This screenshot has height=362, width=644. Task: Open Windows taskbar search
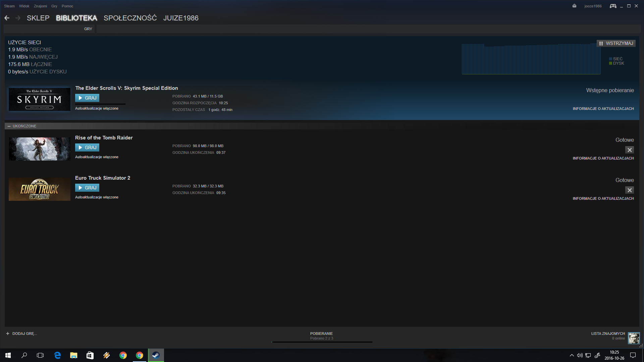coord(24,355)
